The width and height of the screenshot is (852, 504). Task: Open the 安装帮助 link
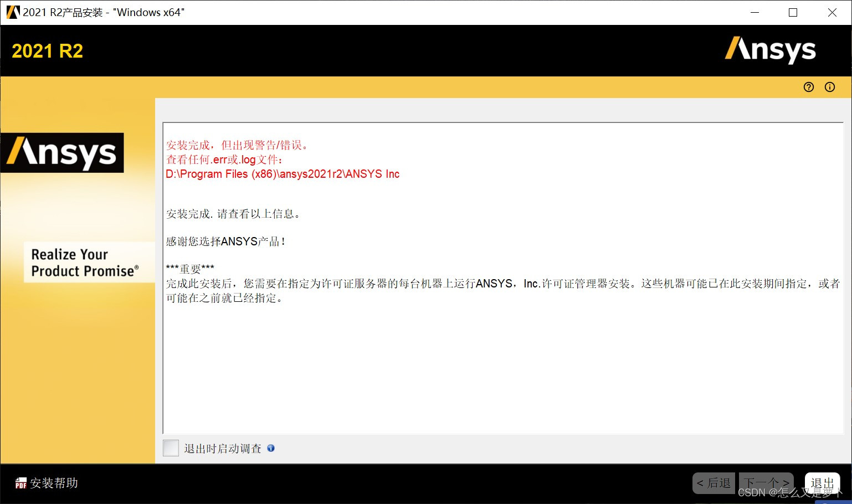point(54,483)
